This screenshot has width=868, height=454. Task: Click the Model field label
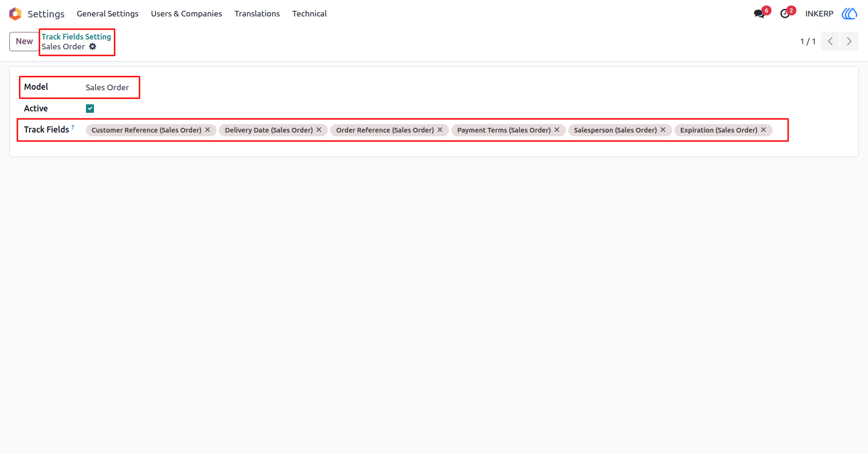coord(36,87)
